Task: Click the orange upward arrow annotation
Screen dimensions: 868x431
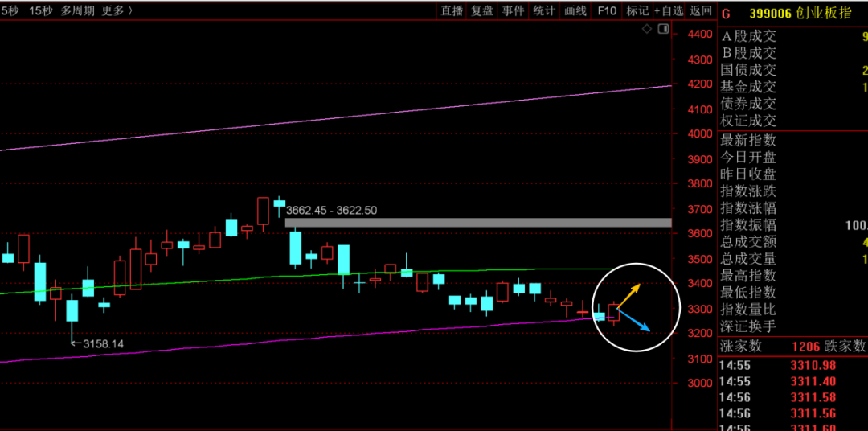Action: [x=628, y=297]
